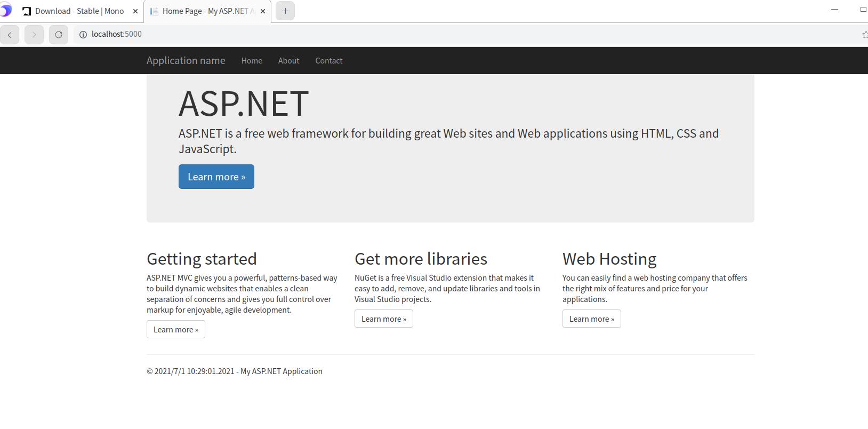
Task: Click the ASP.NET large heading
Action: tap(244, 104)
